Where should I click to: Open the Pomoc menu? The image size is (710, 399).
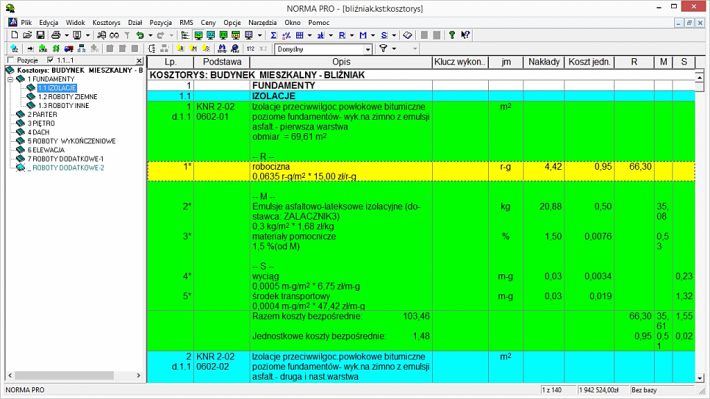coord(319,22)
